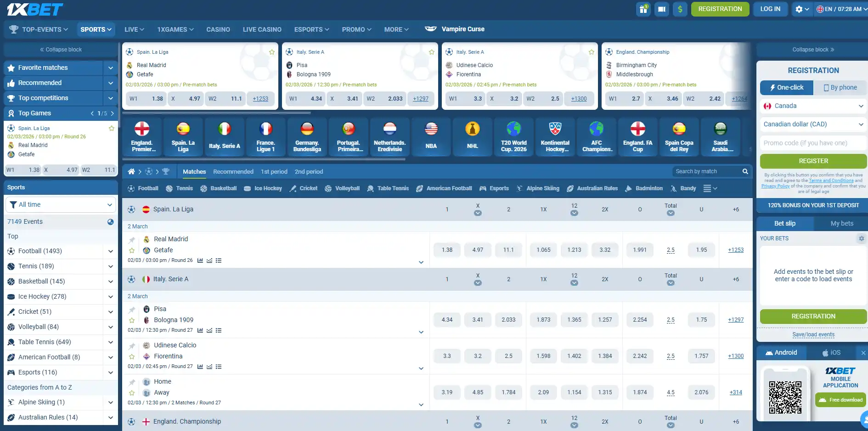This screenshot has width=868, height=431.
Task: Open the All time filter dropdown
Action: coord(60,204)
